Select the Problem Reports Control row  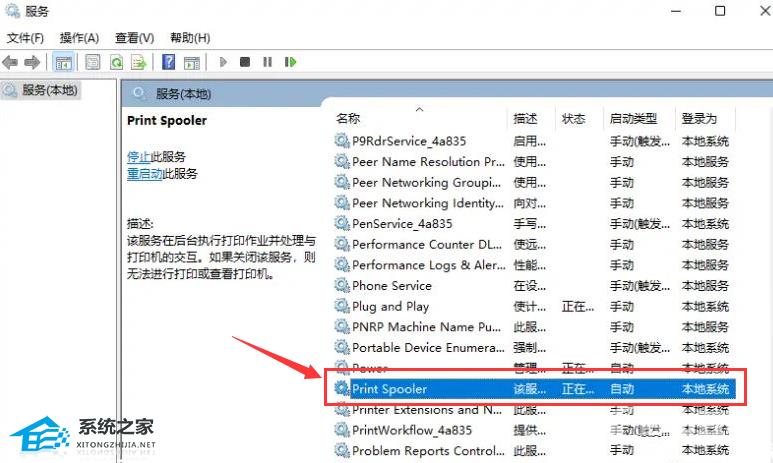coord(534,451)
